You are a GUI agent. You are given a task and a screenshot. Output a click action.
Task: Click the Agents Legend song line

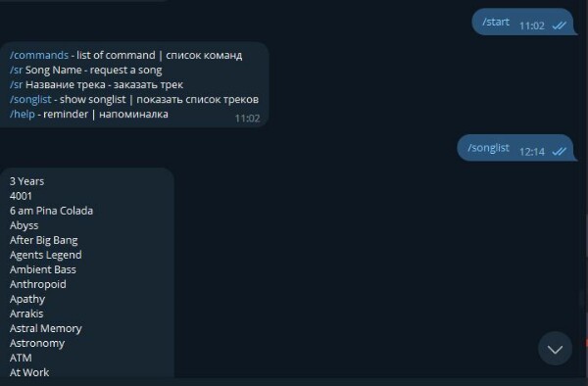click(46, 255)
